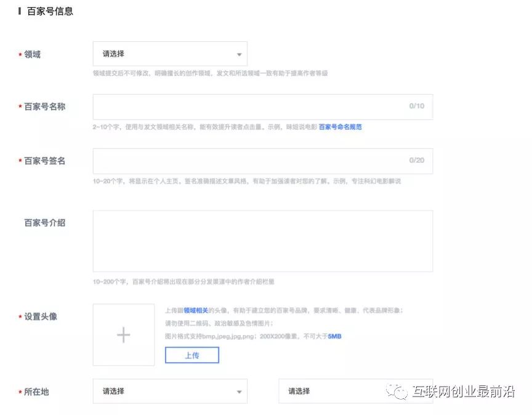
Task: Click the 领域 field label
Action: tap(32, 54)
